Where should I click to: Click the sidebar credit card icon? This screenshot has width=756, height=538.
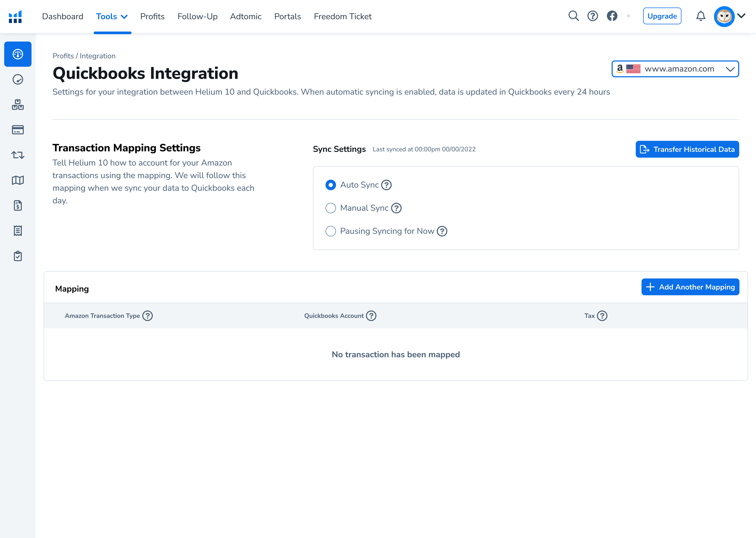(18, 130)
